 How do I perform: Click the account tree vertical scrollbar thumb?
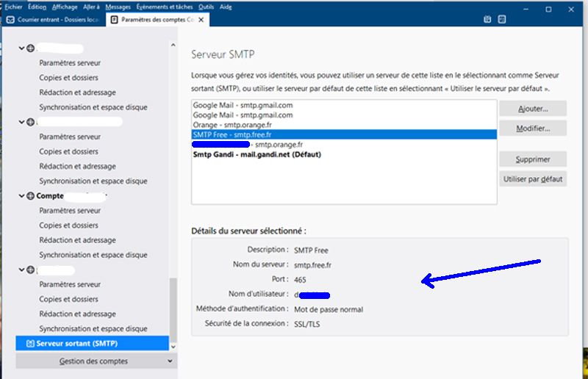click(x=173, y=308)
